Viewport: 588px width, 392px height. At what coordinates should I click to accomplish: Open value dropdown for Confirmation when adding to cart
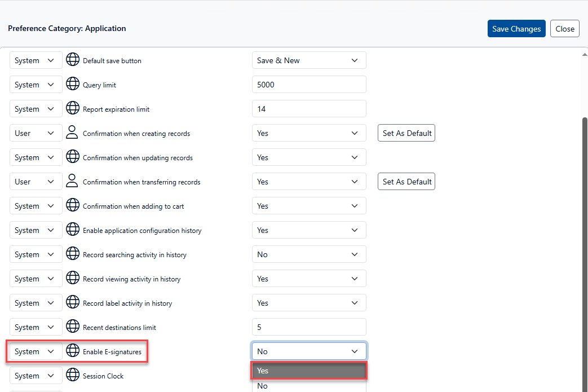309,206
